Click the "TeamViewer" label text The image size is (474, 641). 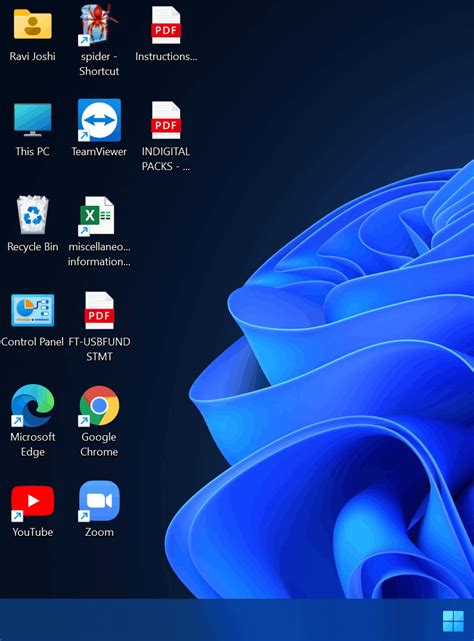[x=99, y=151]
